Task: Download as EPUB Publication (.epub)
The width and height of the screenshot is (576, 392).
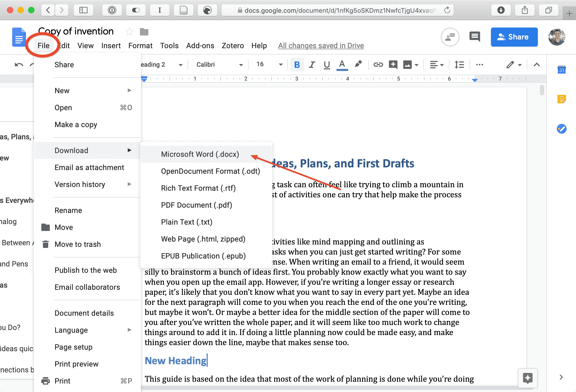Action: pos(206,256)
